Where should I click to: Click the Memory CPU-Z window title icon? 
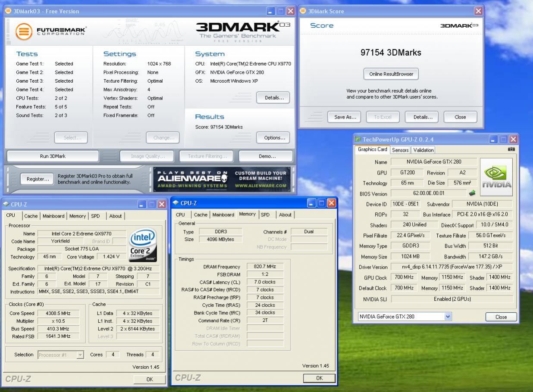point(175,203)
